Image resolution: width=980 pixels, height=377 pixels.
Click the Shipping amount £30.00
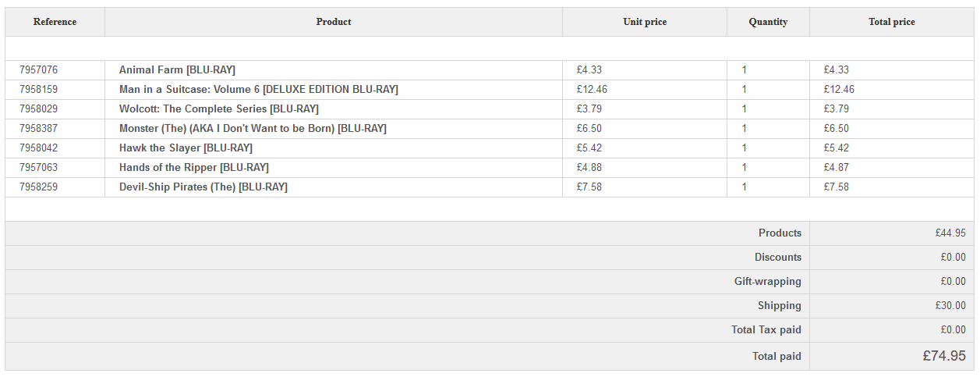pyautogui.click(x=950, y=306)
